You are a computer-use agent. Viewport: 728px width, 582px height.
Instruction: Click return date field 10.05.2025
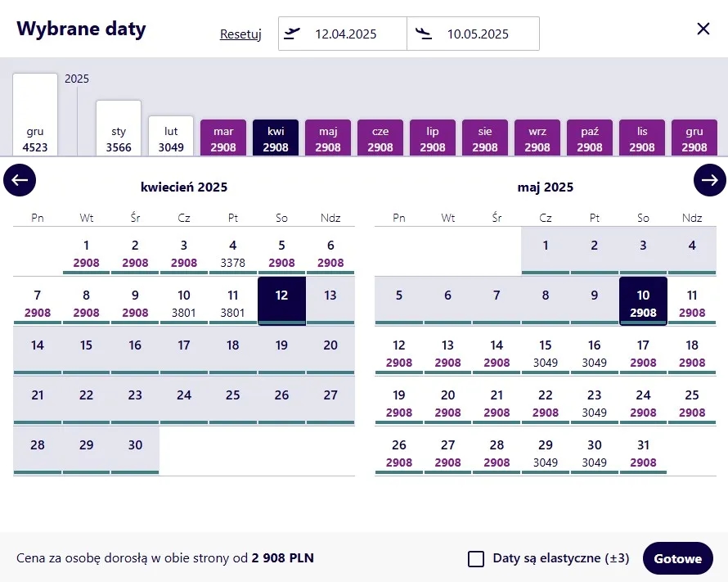[x=478, y=34]
